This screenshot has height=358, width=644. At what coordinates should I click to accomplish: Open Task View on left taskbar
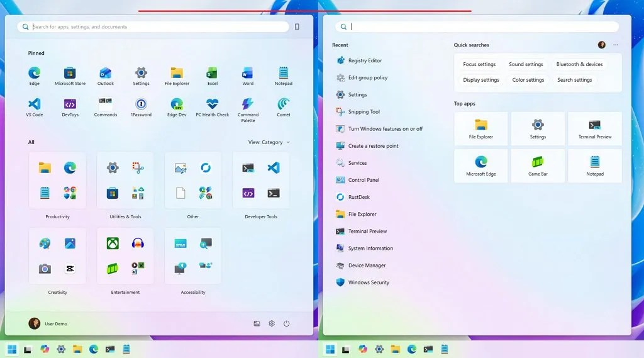(28, 349)
